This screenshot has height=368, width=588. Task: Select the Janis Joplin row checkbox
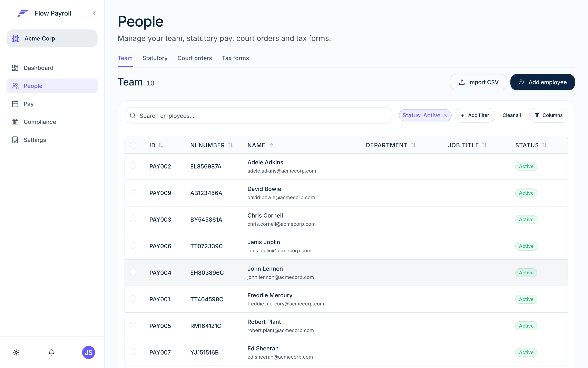[133, 245]
